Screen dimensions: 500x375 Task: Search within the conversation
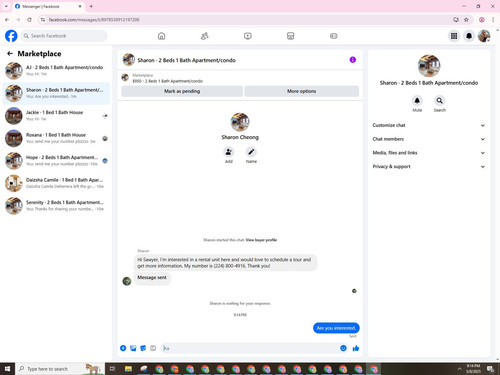tap(439, 100)
